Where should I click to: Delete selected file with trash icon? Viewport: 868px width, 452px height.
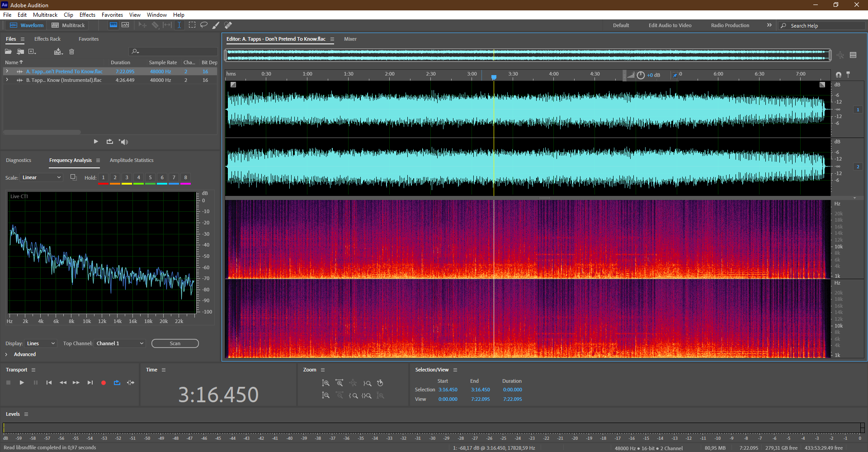[71, 52]
